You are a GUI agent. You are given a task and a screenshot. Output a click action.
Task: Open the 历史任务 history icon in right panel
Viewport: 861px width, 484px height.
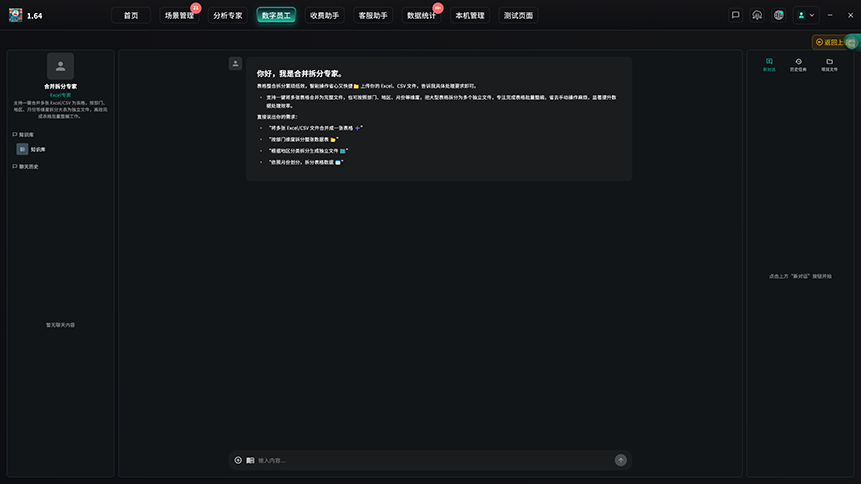(798, 64)
